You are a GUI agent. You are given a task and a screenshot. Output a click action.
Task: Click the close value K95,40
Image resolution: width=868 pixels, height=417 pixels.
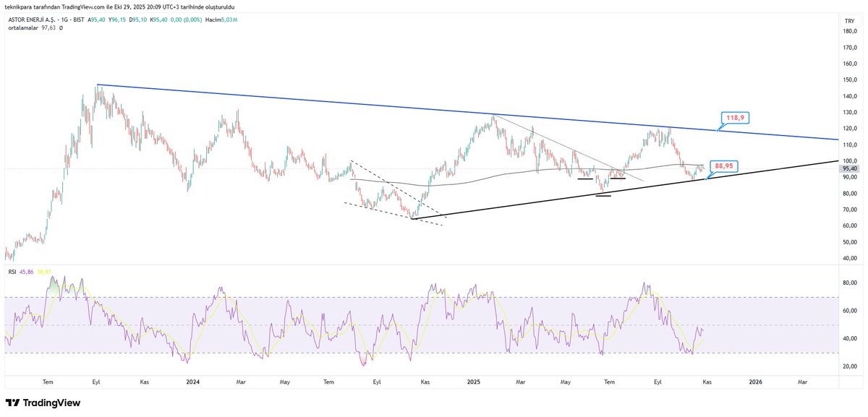tap(159, 20)
